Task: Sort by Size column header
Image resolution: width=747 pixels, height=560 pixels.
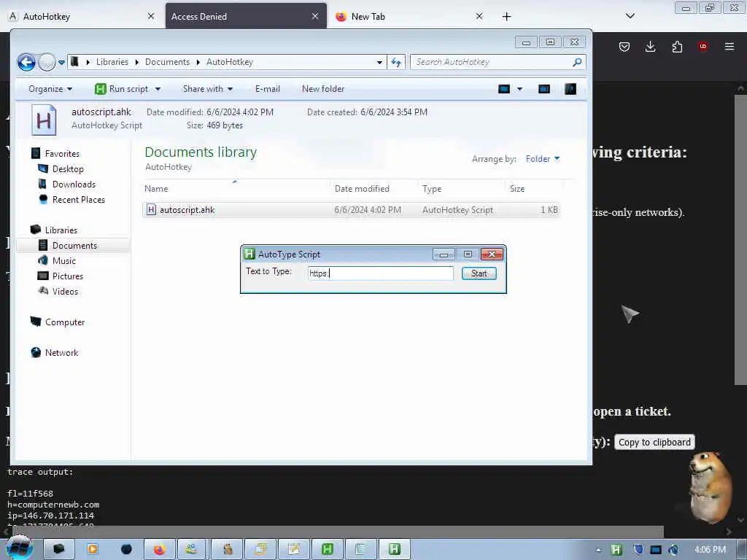Action: (x=533, y=189)
